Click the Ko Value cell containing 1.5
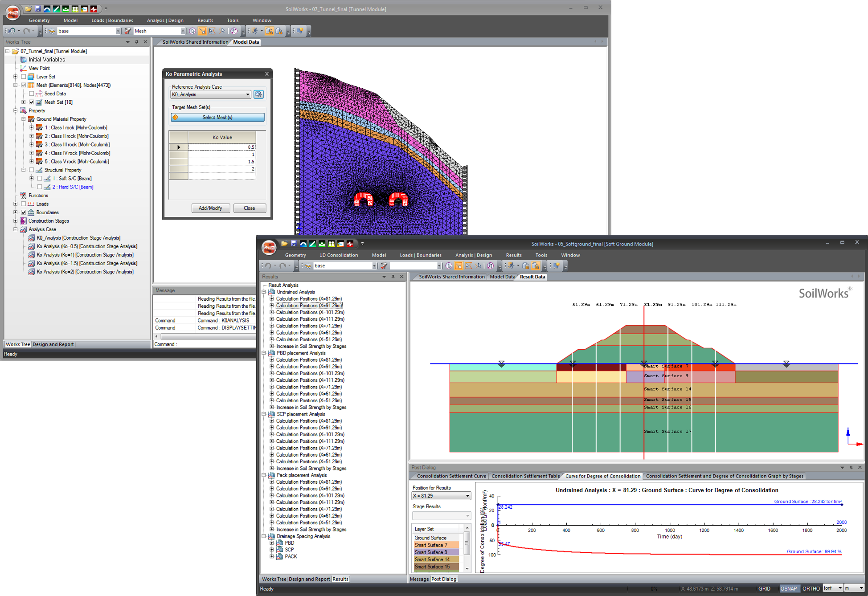Viewport: 868px width, 596px height. coord(222,161)
